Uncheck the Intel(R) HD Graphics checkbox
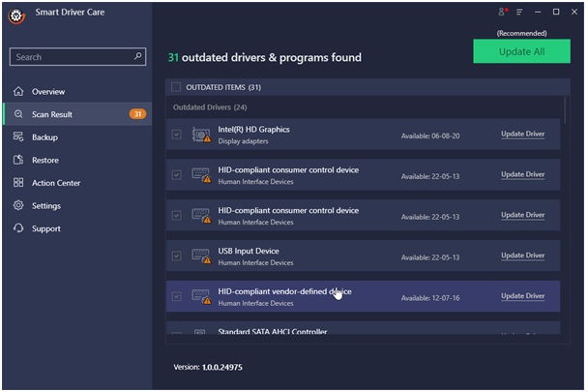The height and width of the screenshot is (392, 588). click(x=175, y=135)
